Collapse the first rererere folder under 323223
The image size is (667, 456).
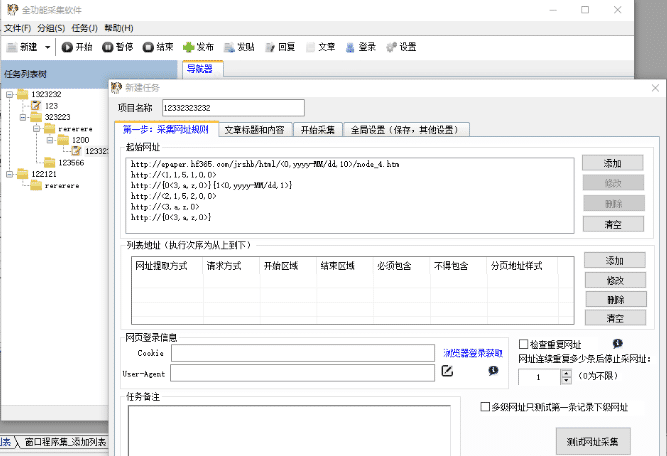coord(37,128)
